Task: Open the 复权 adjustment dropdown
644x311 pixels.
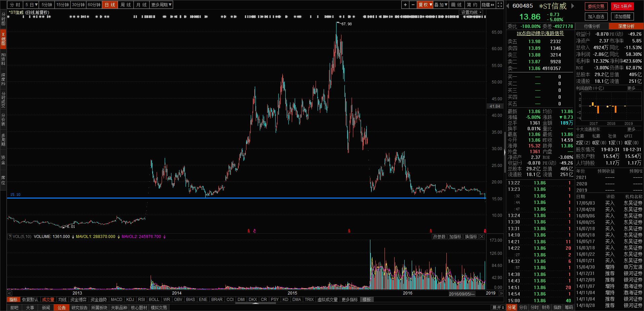Action: click(425, 5)
